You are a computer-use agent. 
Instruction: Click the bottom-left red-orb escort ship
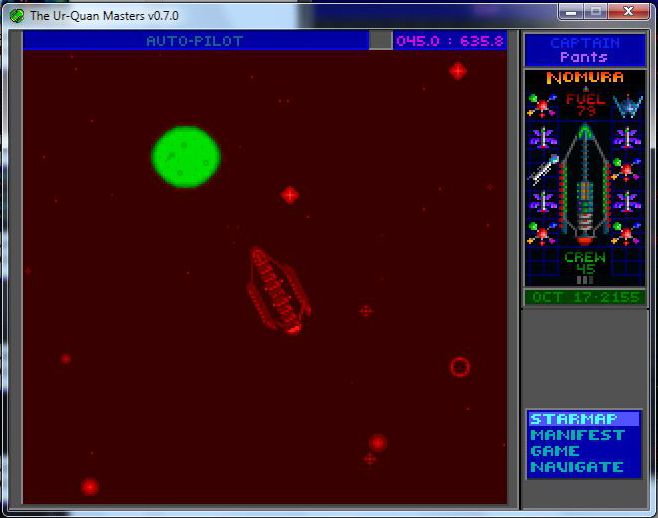542,233
